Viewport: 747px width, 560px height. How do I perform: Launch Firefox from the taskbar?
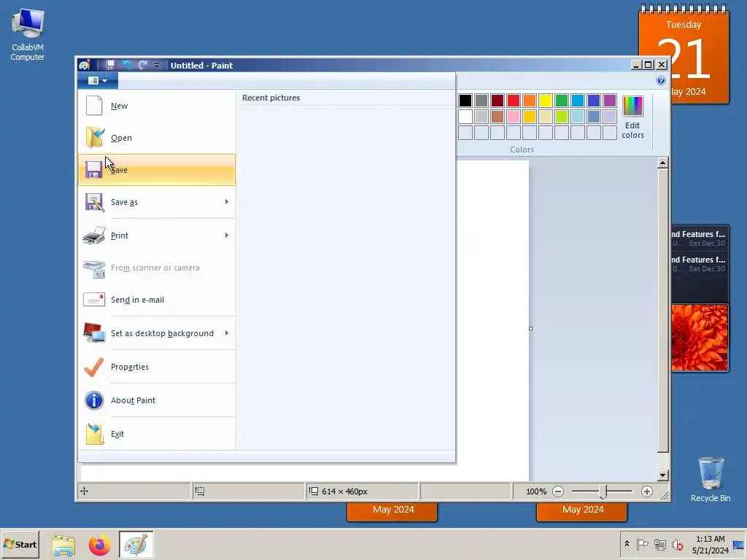tap(99, 545)
